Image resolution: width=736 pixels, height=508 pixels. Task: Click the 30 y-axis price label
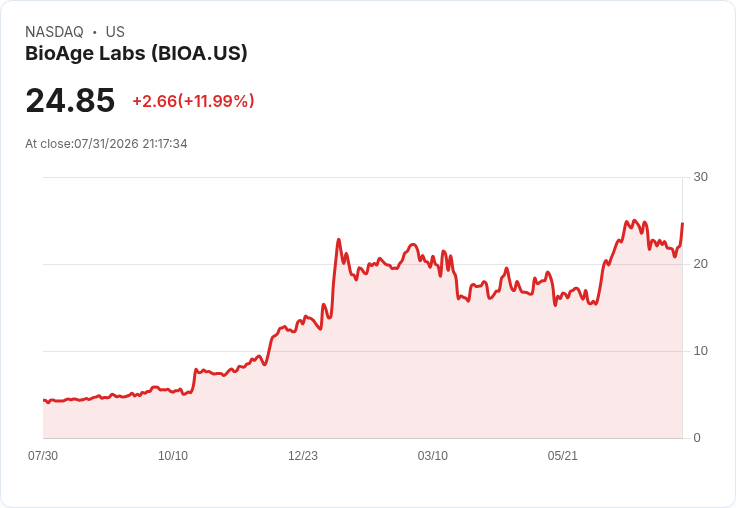tap(700, 177)
